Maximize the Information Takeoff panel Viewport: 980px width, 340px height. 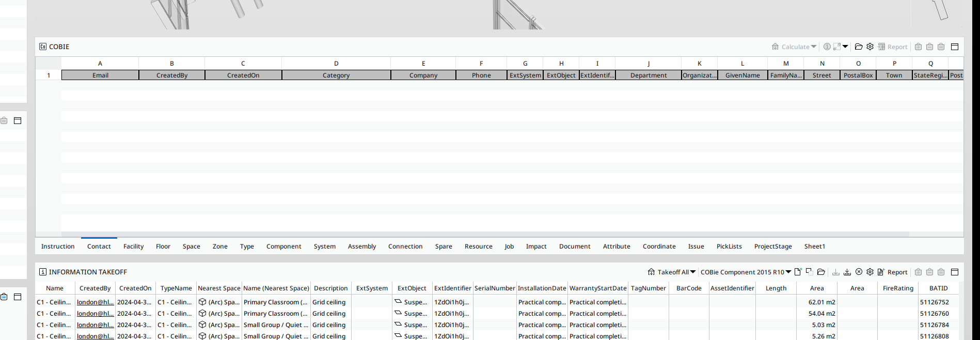(x=955, y=272)
